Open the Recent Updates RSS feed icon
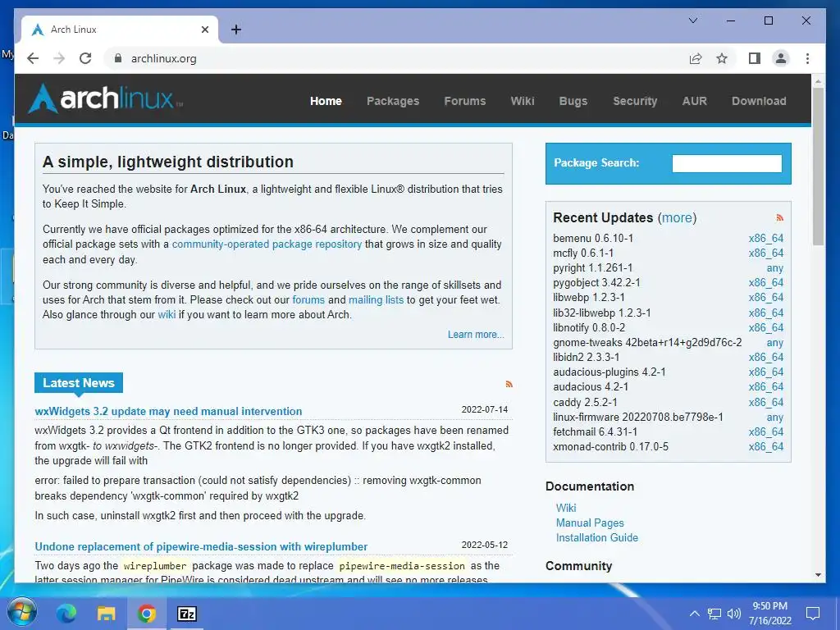Image resolution: width=840 pixels, height=630 pixels. click(x=779, y=217)
